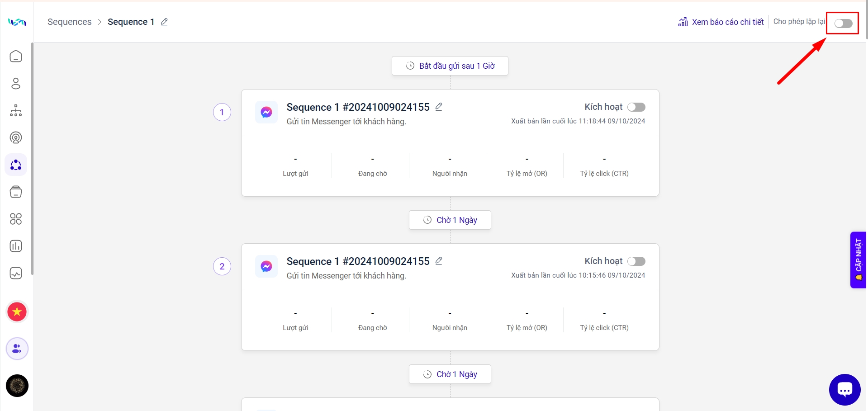Click the pencil icon beside Sequence 1 title

coord(164,22)
